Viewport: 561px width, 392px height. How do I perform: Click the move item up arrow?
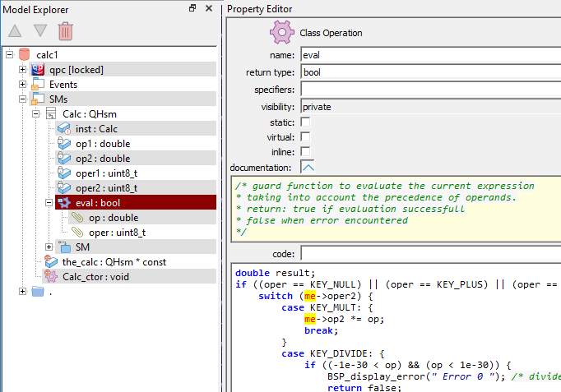[x=15, y=32]
